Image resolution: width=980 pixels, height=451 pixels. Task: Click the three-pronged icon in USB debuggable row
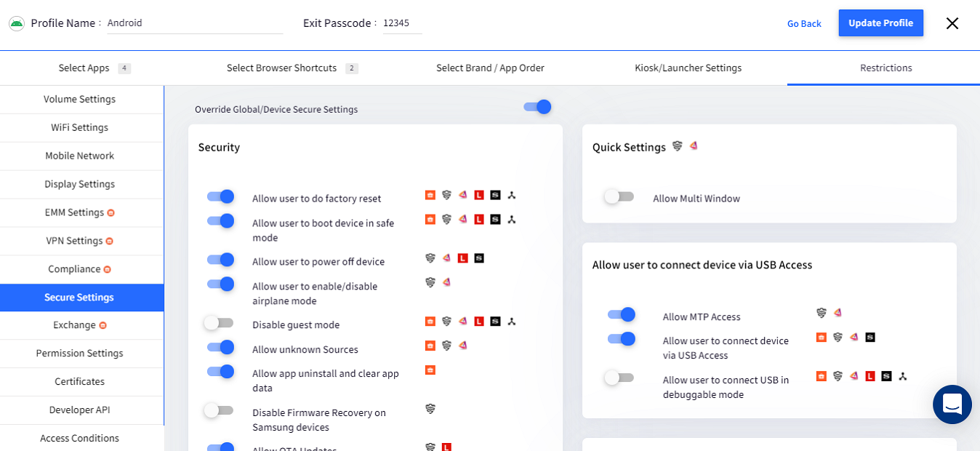[x=903, y=376]
